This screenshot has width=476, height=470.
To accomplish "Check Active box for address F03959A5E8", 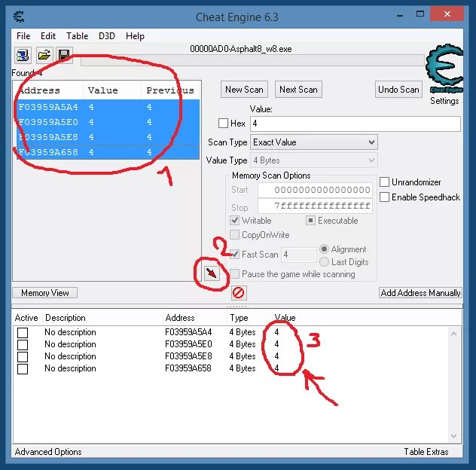I will [23, 357].
